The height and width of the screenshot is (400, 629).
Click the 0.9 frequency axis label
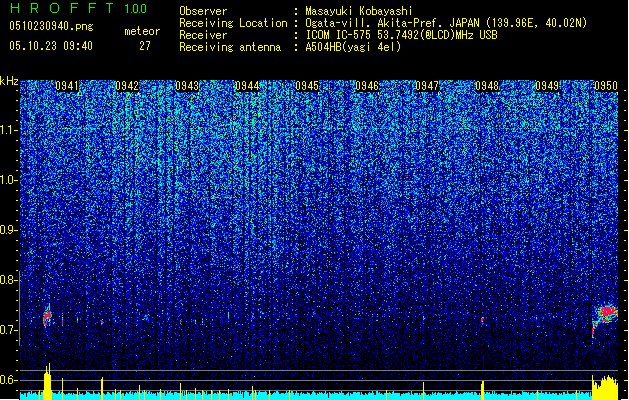pos(8,230)
